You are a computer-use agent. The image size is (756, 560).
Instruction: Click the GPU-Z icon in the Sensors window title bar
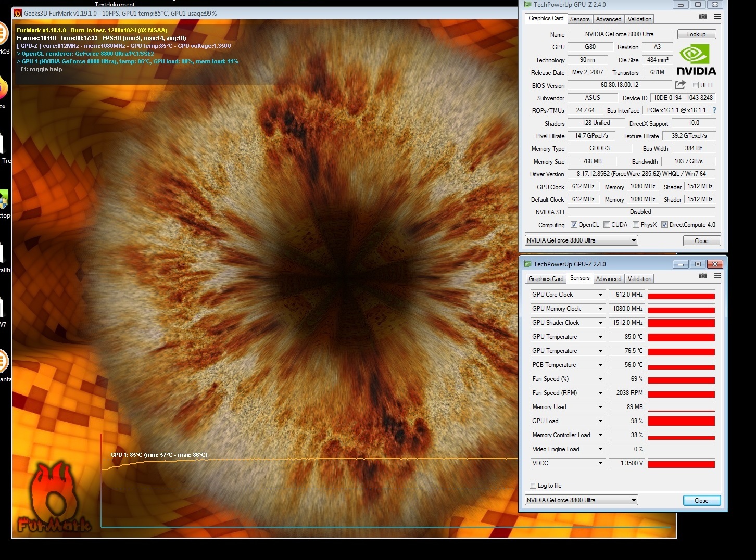[x=527, y=264]
